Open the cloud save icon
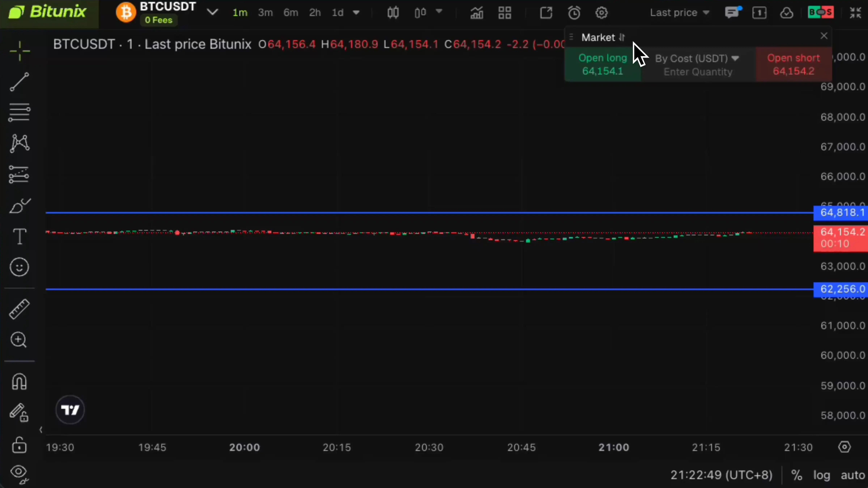Image resolution: width=868 pixels, height=488 pixels. tap(786, 13)
